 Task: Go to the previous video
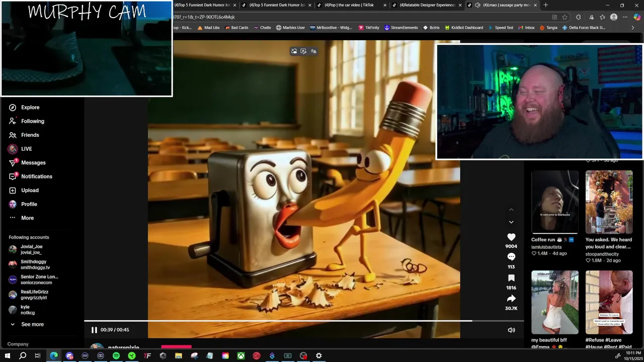tap(511, 210)
